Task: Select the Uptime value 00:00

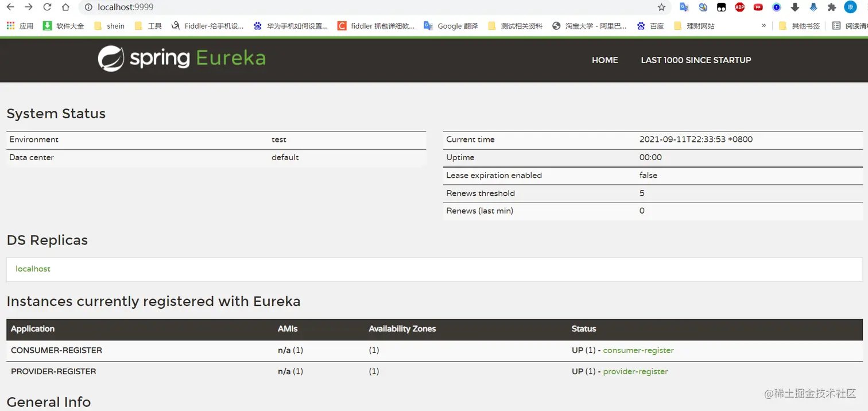Action: coord(650,157)
